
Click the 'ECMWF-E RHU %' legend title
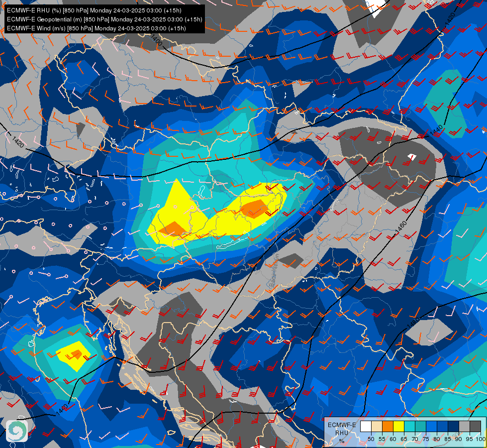(342, 433)
